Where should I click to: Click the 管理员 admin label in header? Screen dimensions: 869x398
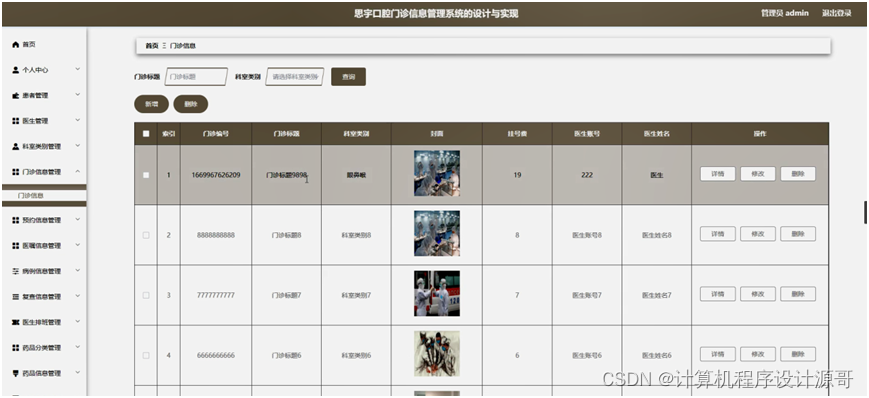pyautogui.click(x=785, y=13)
